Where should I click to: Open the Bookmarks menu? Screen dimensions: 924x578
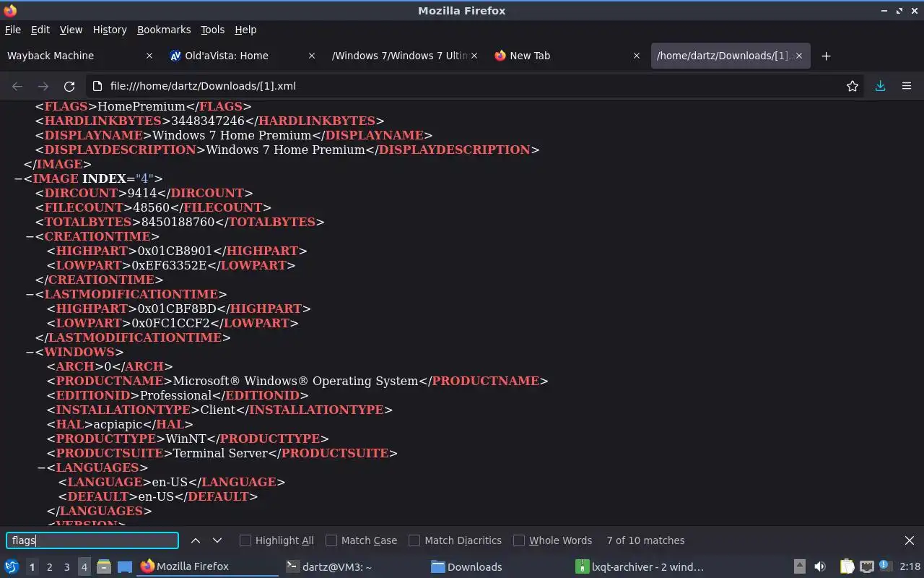click(x=164, y=30)
